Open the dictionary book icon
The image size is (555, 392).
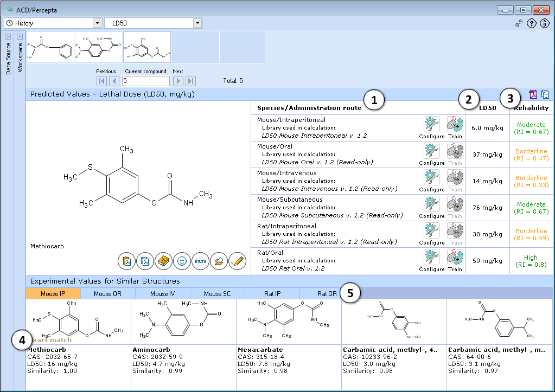pos(163,261)
